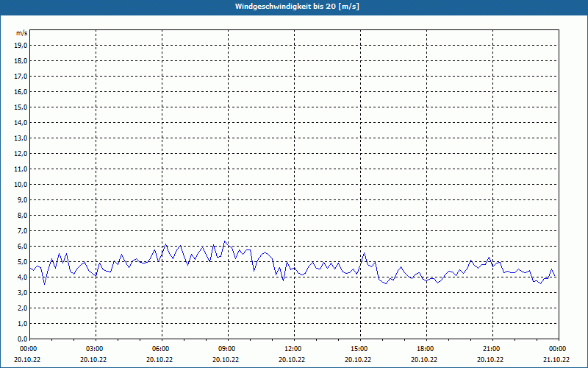Pick the '14,0' y-axis label
The image size is (588, 368).
21,123
